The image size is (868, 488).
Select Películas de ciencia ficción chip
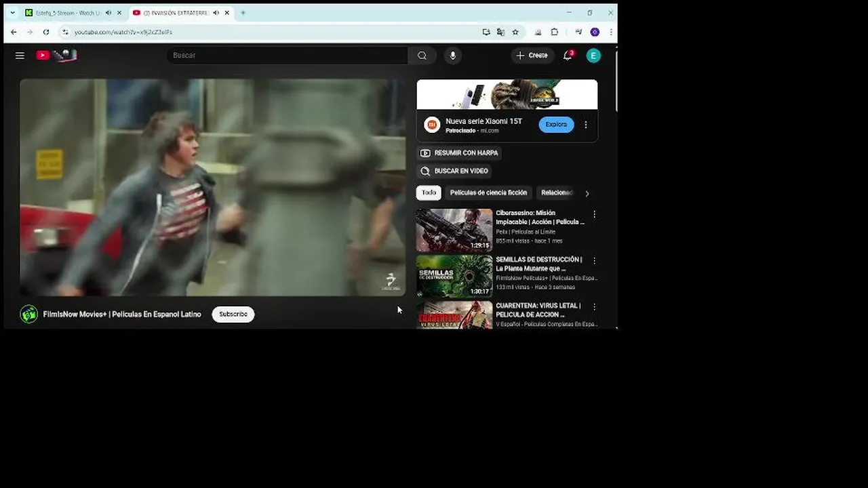click(488, 192)
